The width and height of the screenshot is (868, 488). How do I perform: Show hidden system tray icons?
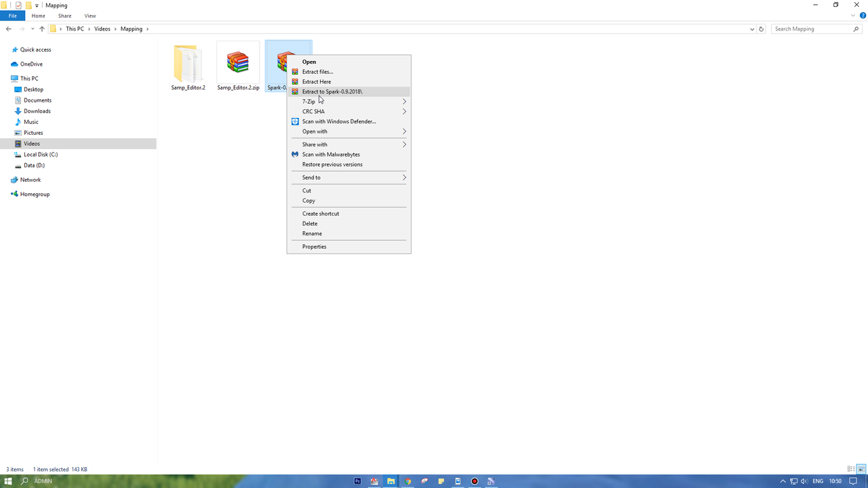pos(783,481)
